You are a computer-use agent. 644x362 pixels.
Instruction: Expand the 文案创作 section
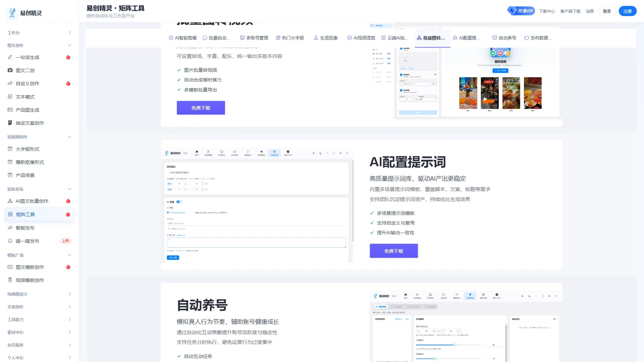39,307
